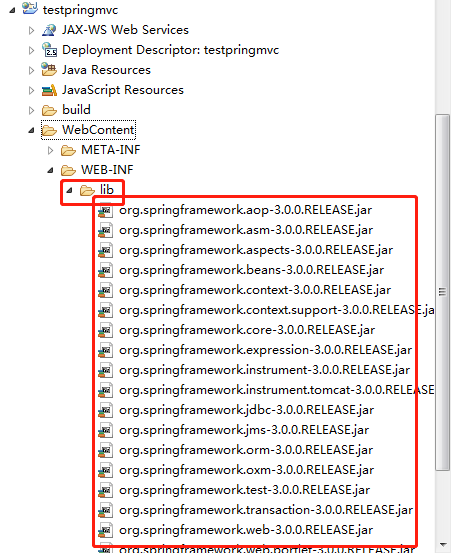This screenshot has height=553, width=451.
Task: Click the beans-3.0.0 jar file icon
Action: [105, 271]
